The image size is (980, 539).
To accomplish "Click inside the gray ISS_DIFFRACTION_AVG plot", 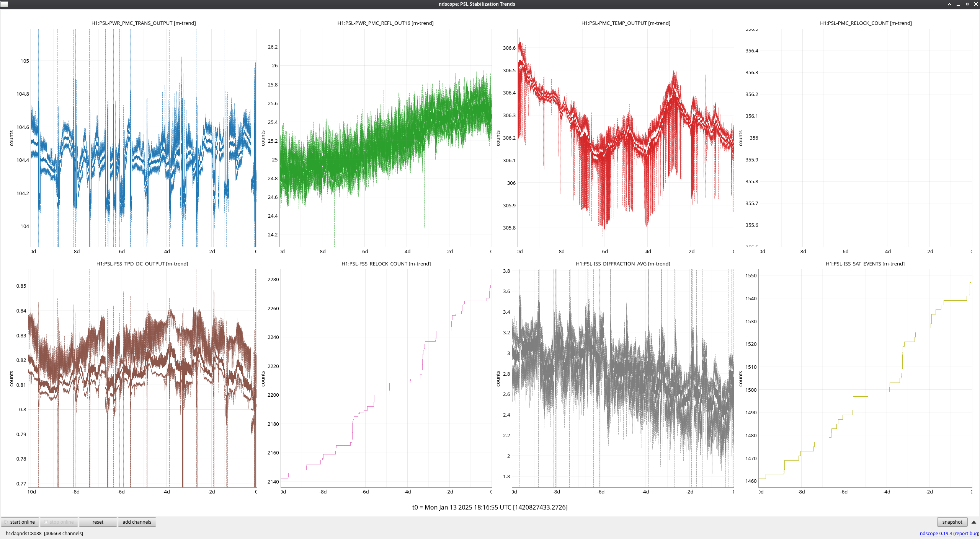I will [x=623, y=378].
